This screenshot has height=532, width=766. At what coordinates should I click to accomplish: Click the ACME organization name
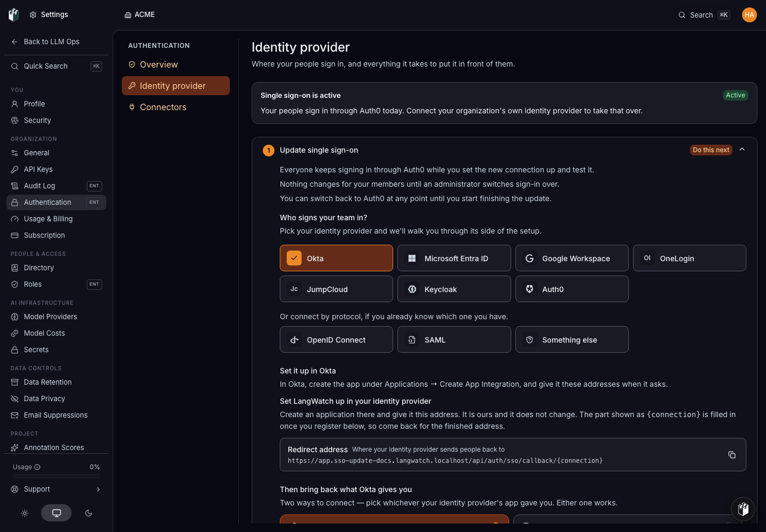tap(145, 14)
